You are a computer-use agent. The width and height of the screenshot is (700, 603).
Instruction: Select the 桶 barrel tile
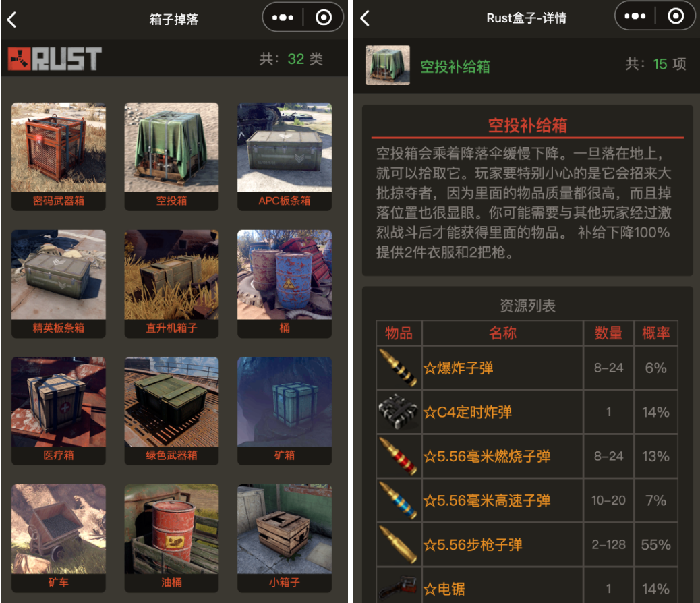tap(285, 284)
